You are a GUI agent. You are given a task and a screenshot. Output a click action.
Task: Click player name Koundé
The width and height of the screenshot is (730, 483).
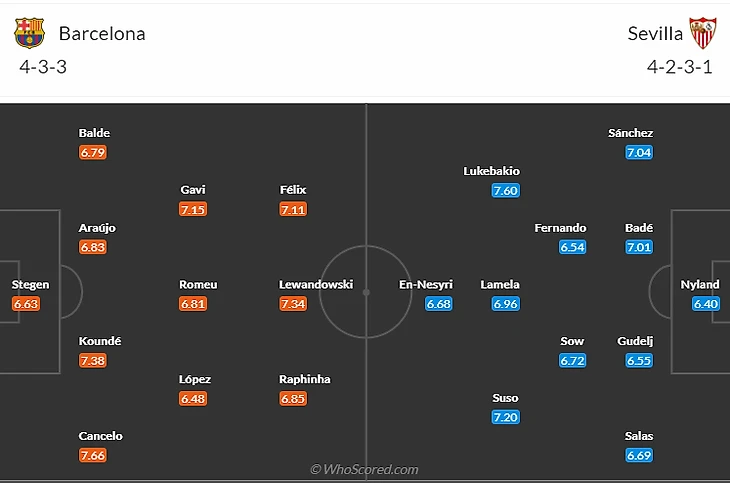pos(100,341)
